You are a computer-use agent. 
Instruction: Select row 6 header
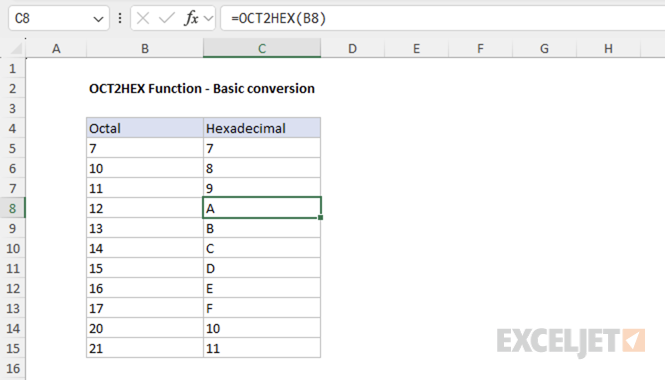[12, 168]
